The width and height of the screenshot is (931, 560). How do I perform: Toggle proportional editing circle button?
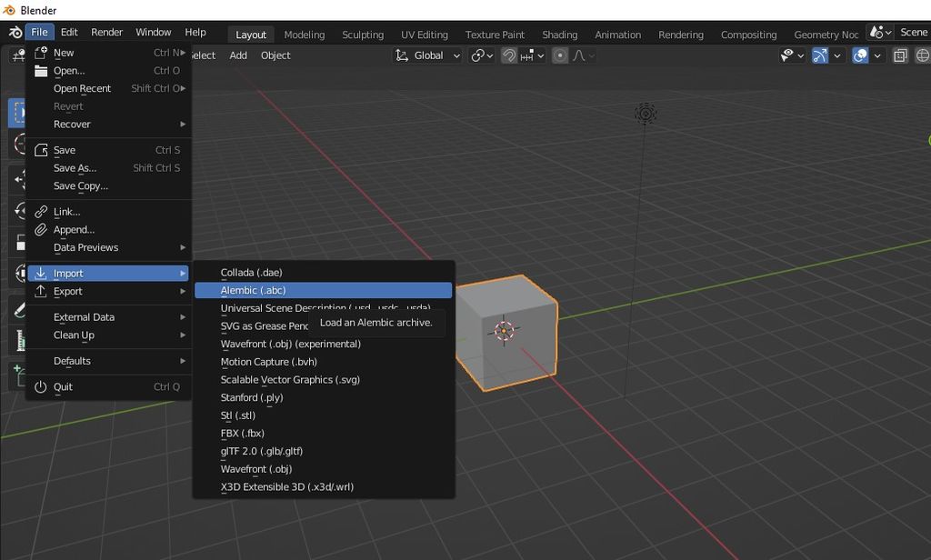[x=560, y=55]
